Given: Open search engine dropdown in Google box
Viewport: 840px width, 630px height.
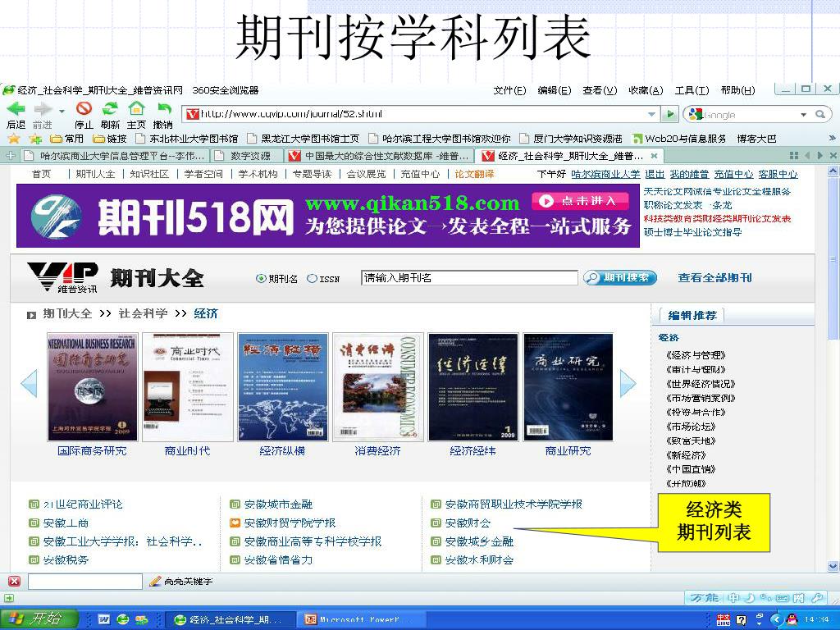Looking at the screenshot, I should click(x=804, y=115).
